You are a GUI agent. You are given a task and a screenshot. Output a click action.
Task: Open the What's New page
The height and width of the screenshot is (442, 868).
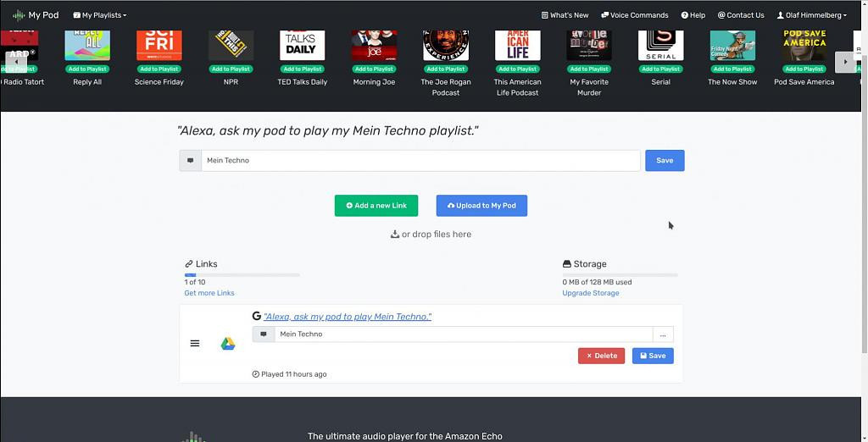point(565,15)
